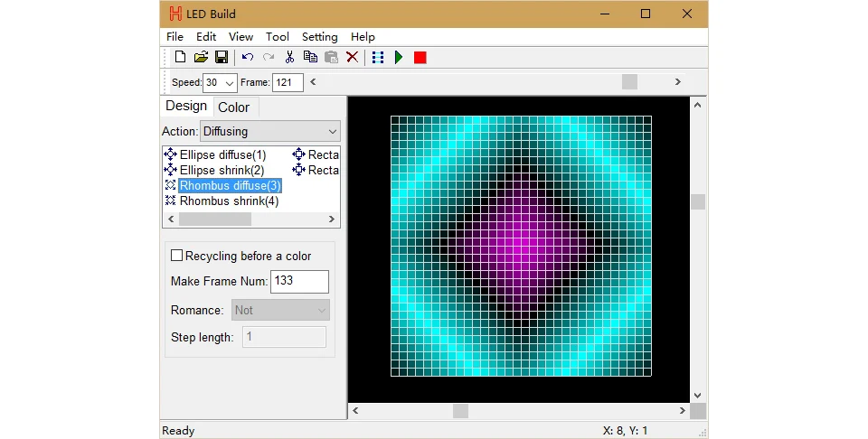This screenshot has width=868, height=439.
Task: Click the frame slider thumb
Action: [629, 82]
